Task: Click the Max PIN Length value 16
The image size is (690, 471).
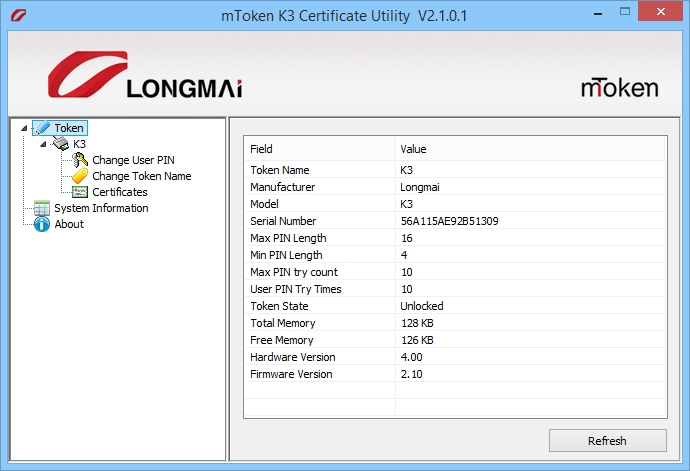Action: click(x=407, y=238)
